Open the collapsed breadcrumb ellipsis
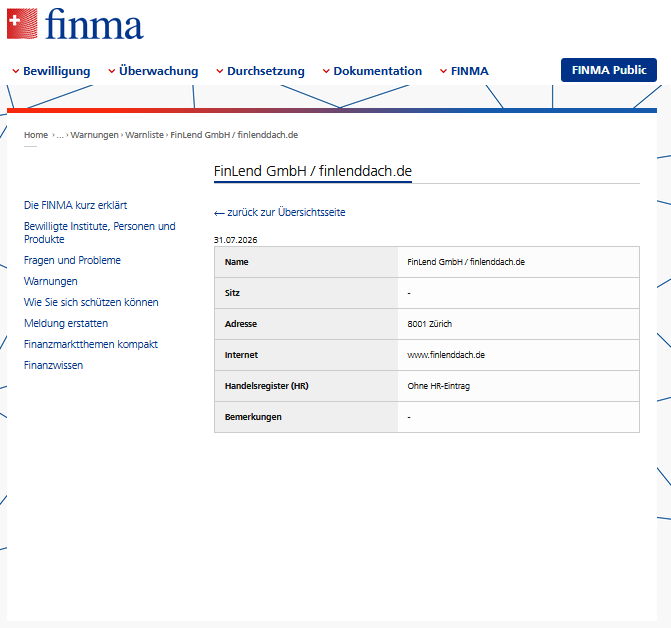The height and width of the screenshot is (628, 671). pyautogui.click(x=60, y=135)
